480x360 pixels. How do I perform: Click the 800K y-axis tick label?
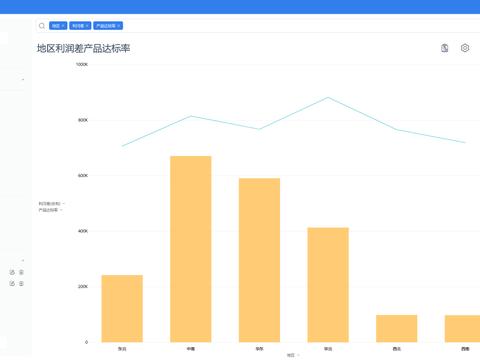pos(83,120)
